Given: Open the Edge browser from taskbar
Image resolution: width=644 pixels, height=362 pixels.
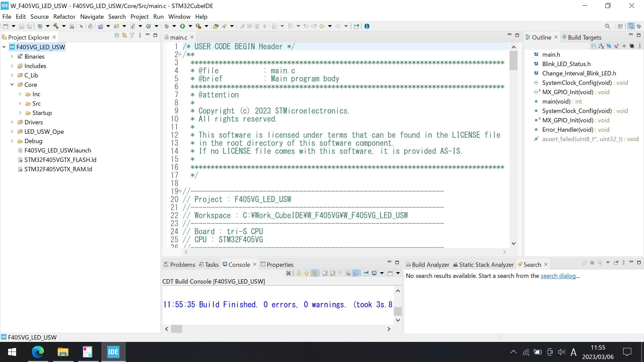Looking at the screenshot, I should tap(38, 352).
